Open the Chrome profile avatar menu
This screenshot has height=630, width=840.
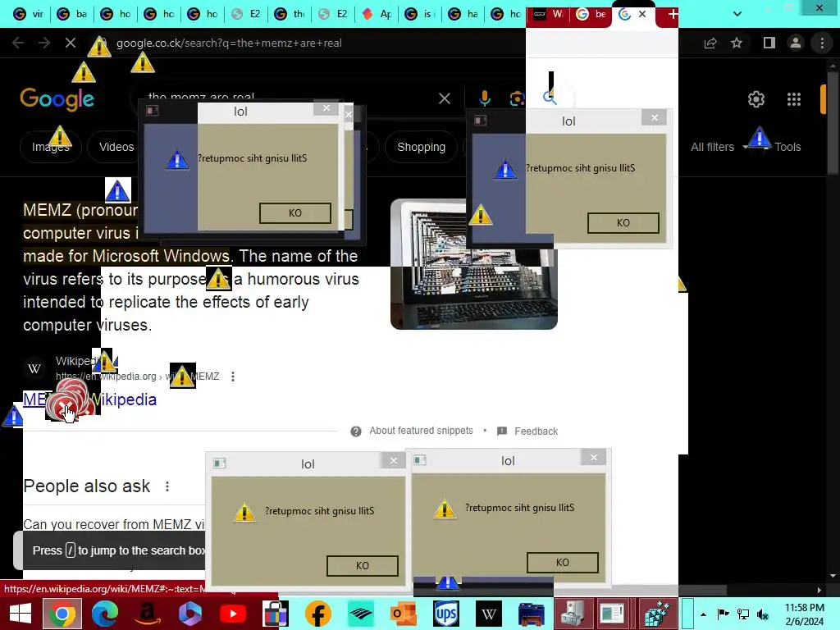coord(796,43)
